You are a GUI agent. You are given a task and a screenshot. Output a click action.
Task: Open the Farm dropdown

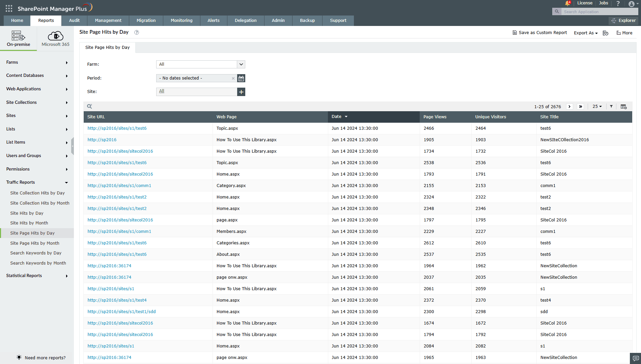point(241,64)
